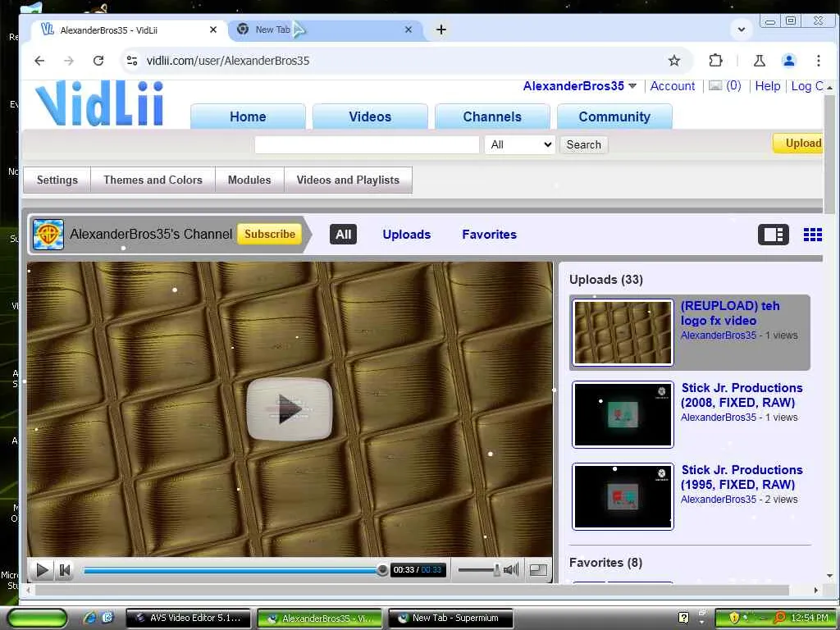This screenshot has height=630, width=840.
Task: Open the Account link
Action: [673, 85]
